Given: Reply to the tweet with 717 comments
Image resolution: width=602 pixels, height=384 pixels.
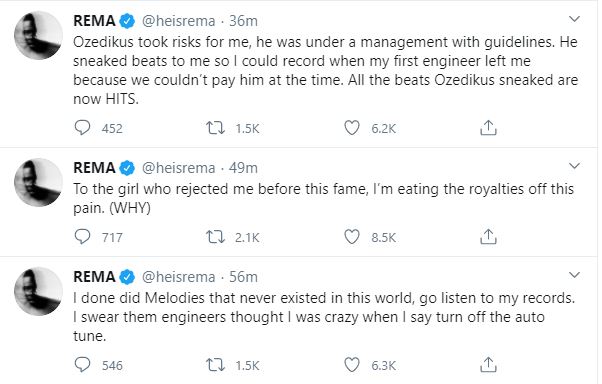Looking at the screenshot, I should pos(82,237).
